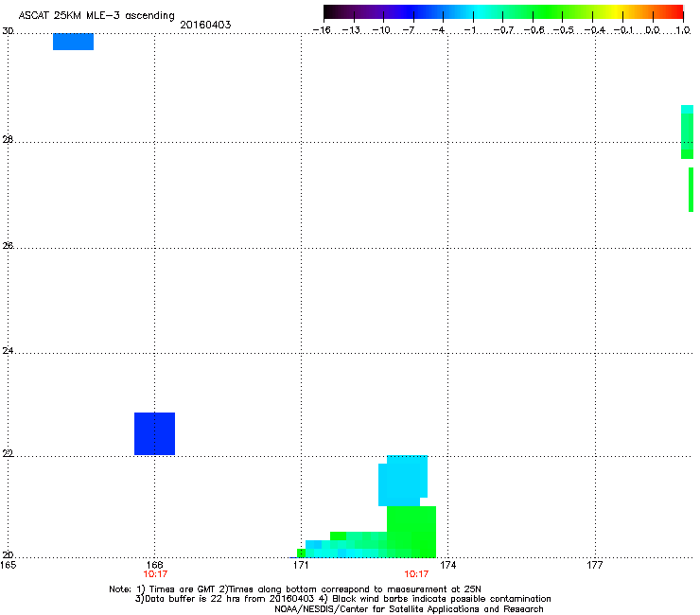This screenshot has width=700, height=615.
Task: Click the green data strip at 28N right edge
Action: point(687,132)
